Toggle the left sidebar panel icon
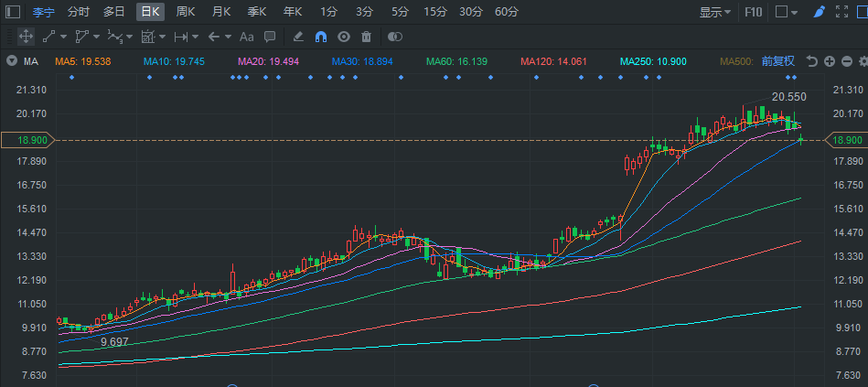 12,12
